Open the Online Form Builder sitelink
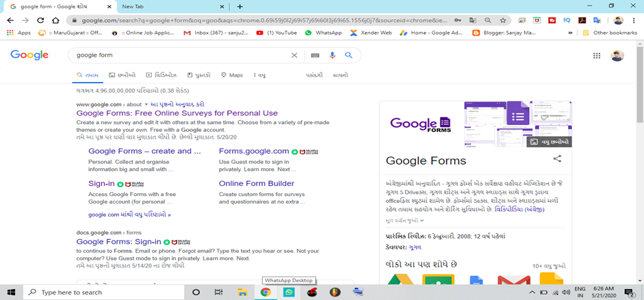644x300 pixels. pos(257,183)
